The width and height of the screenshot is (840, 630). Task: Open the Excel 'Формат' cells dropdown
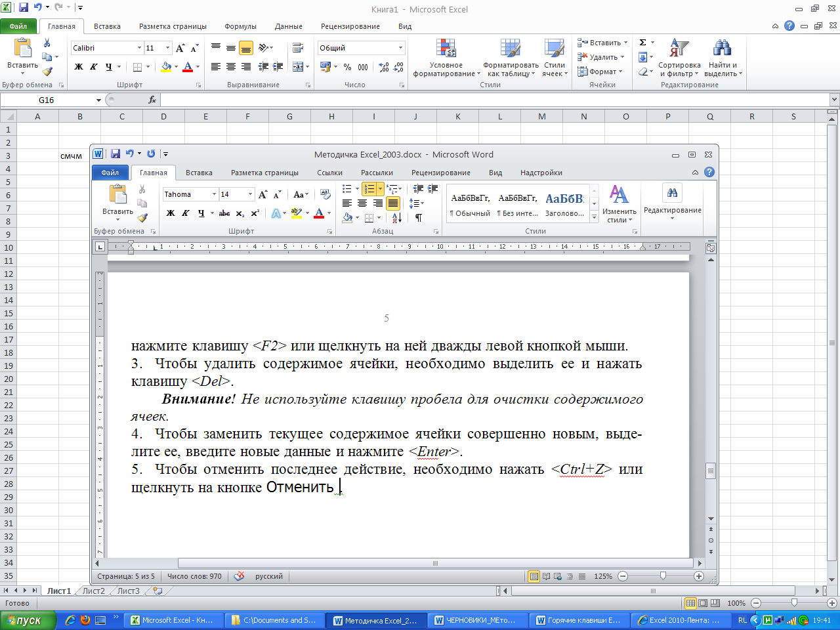[600, 72]
